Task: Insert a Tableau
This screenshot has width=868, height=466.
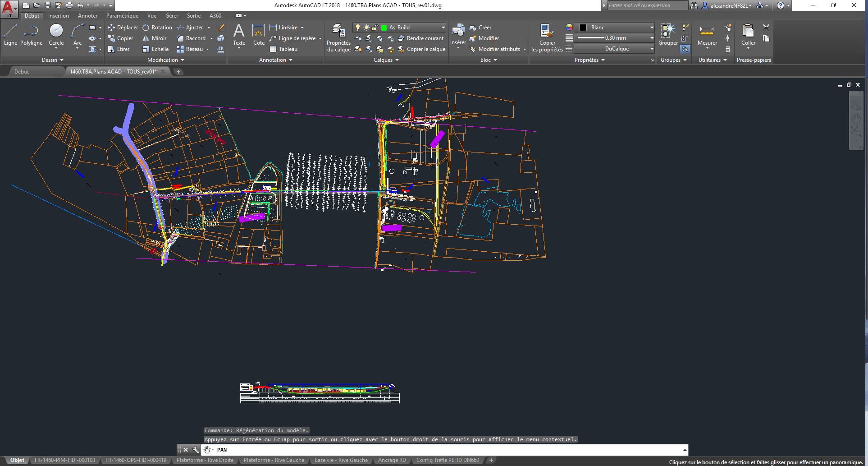Action: click(x=284, y=49)
